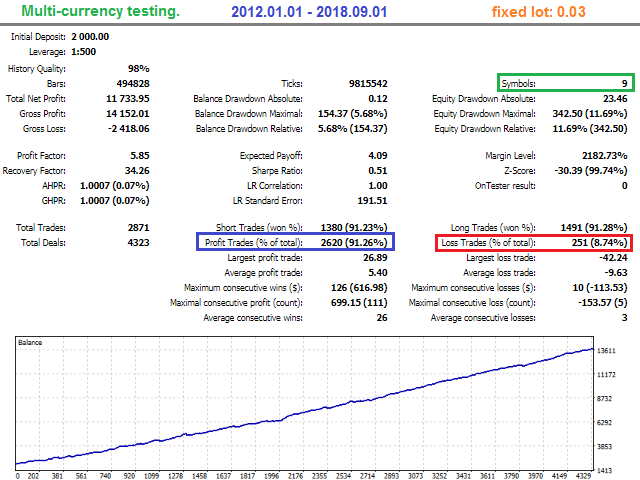Click the Total Deals value 4323
This screenshot has height=480, width=640.
click(139, 243)
